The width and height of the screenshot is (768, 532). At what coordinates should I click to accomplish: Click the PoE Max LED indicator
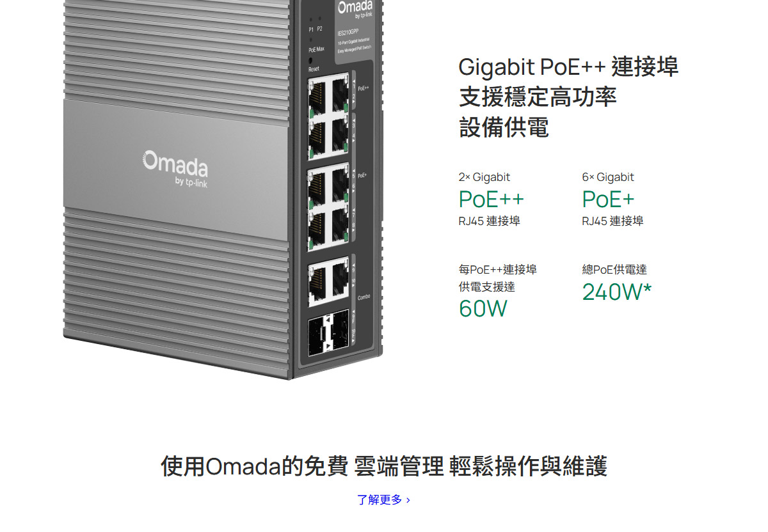[x=310, y=40]
